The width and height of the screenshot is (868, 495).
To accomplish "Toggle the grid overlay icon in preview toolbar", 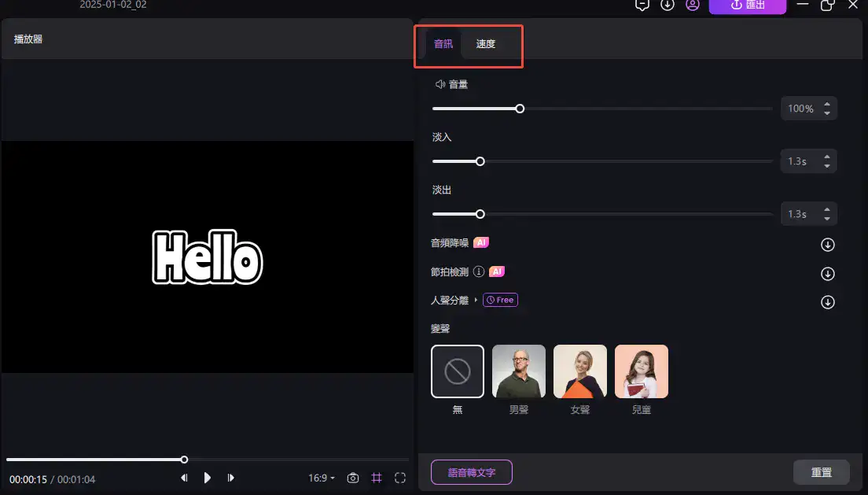I will (x=376, y=478).
